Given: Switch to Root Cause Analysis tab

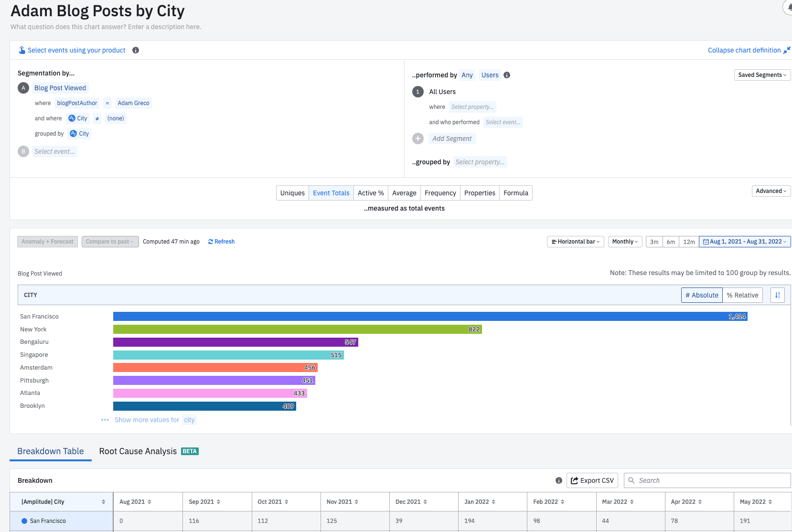Looking at the screenshot, I should tap(138, 451).
